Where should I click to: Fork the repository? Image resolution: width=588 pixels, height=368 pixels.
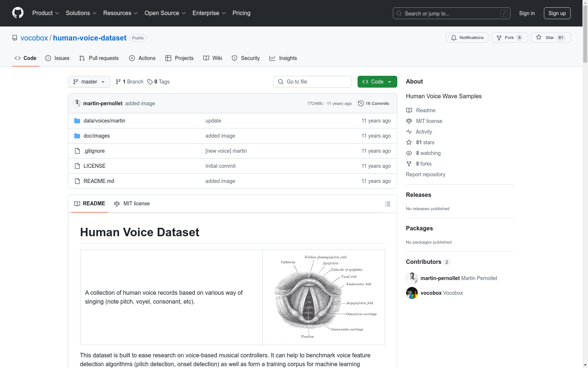(x=509, y=38)
